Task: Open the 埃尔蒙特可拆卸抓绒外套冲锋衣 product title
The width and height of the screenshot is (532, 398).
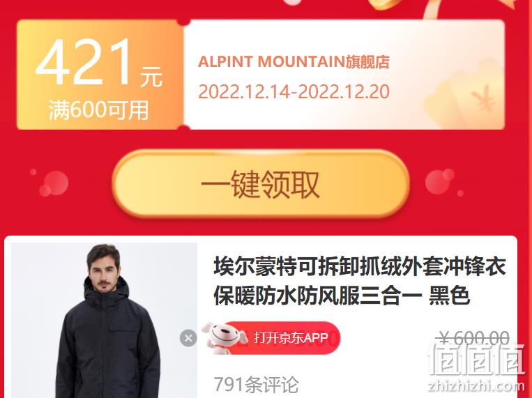Action: point(360,266)
